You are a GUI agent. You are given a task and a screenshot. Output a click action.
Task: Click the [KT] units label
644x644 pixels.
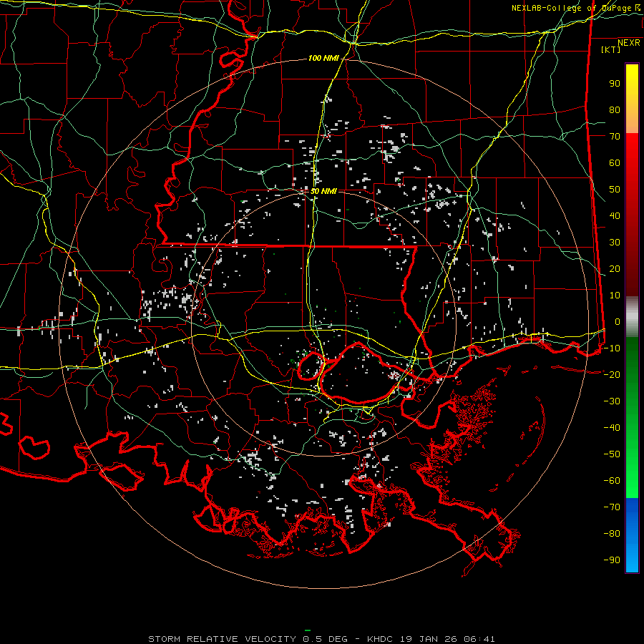pyautogui.click(x=611, y=49)
